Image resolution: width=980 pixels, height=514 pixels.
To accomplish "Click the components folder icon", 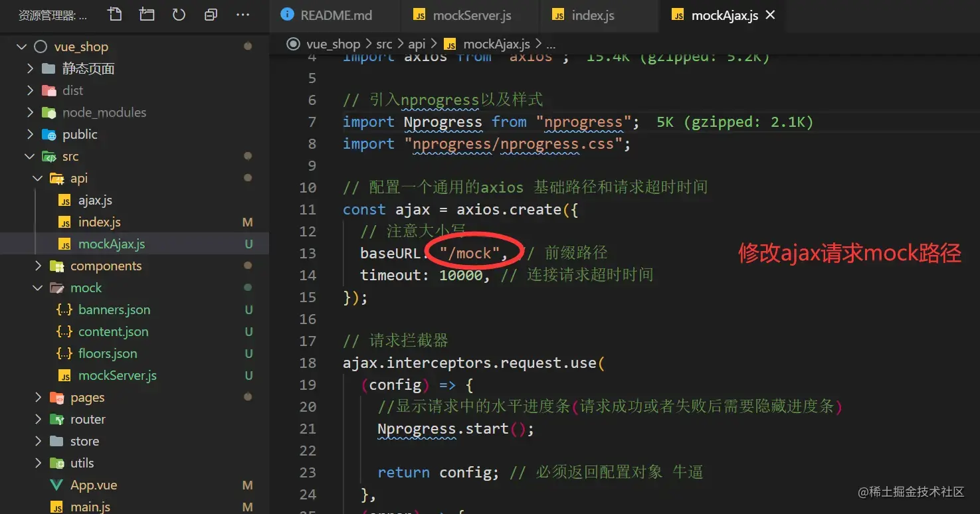I will pyautogui.click(x=56, y=266).
